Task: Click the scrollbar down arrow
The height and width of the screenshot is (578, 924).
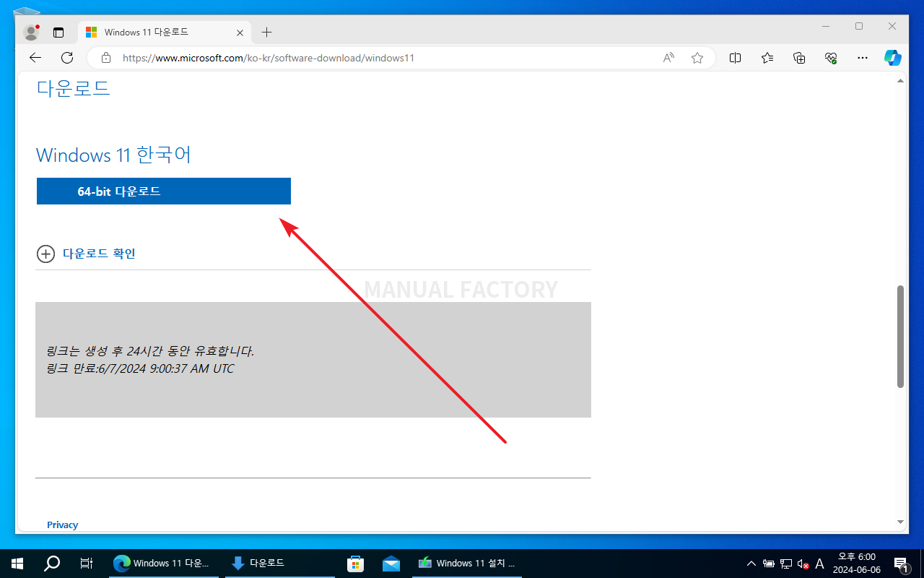Action: coord(900,522)
